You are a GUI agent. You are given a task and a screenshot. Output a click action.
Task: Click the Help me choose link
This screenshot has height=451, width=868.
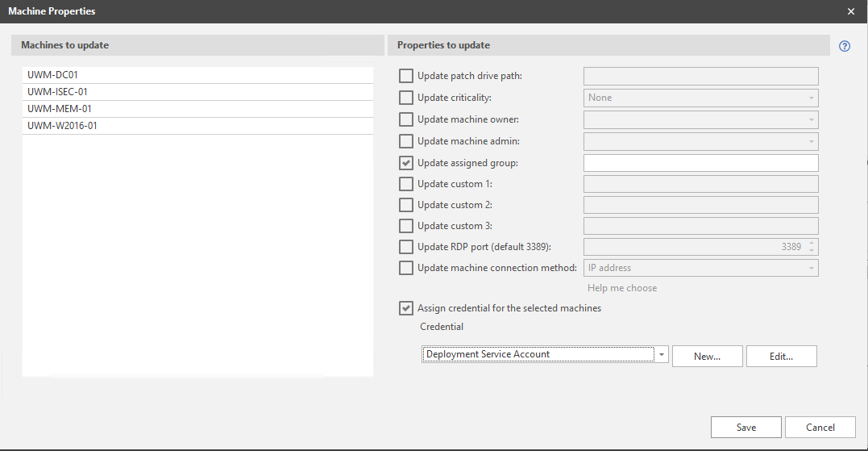pyautogui.click(x=622, y=288)
